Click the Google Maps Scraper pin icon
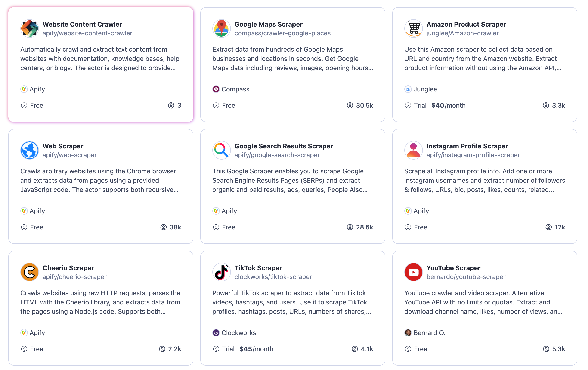Screen dimensions: 588x370 (x=221, y=28)
